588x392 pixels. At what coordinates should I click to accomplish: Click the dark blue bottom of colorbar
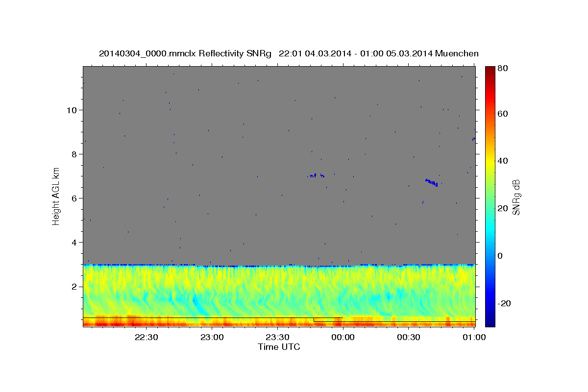point(490,322)
